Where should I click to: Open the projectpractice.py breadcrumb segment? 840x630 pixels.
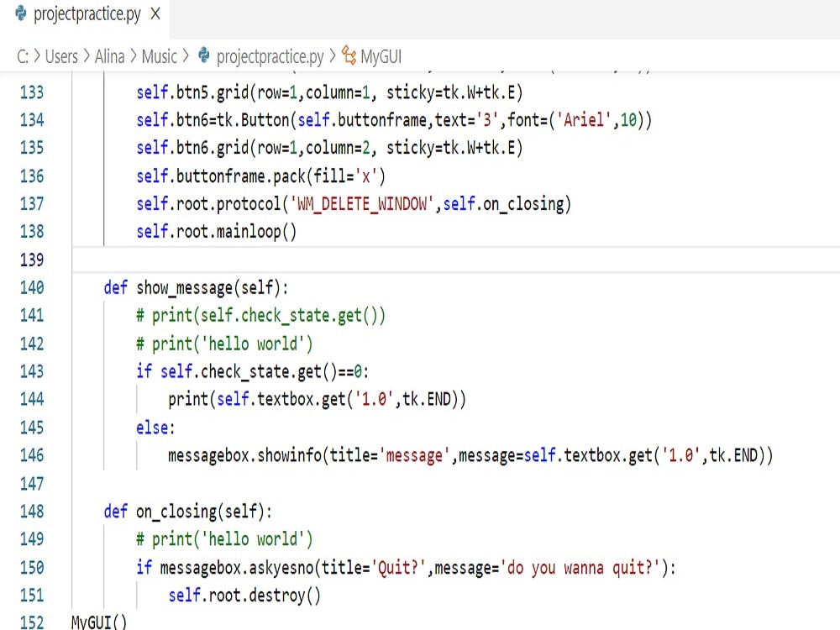tap(270, 57)
